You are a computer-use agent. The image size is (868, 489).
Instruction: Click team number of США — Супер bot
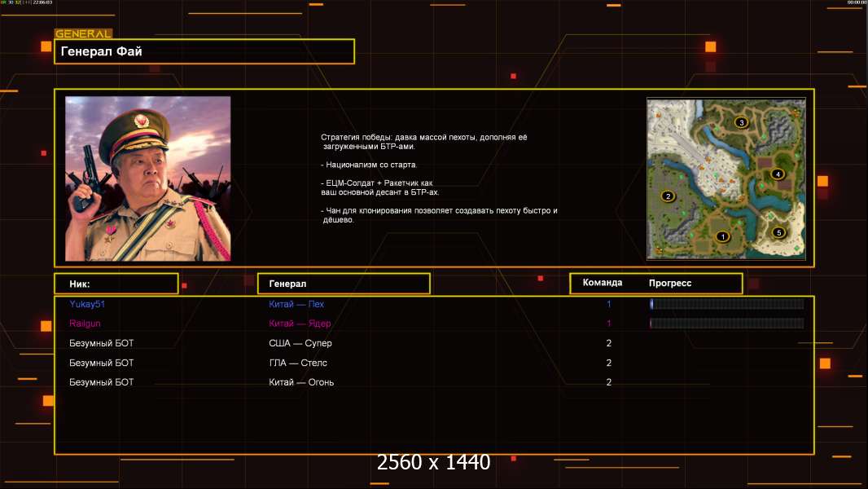(x=608, y=343)
